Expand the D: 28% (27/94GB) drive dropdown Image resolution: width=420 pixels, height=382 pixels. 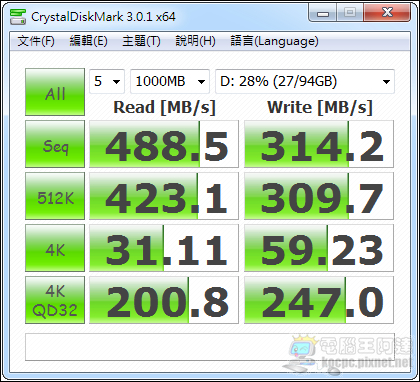coord(305,81)
